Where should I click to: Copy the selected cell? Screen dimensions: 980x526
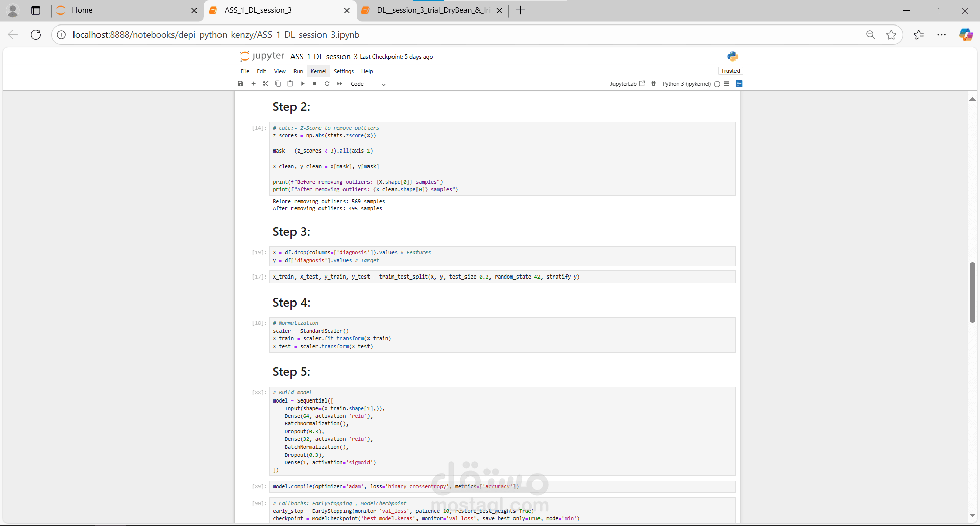click(x=278, y=84)
